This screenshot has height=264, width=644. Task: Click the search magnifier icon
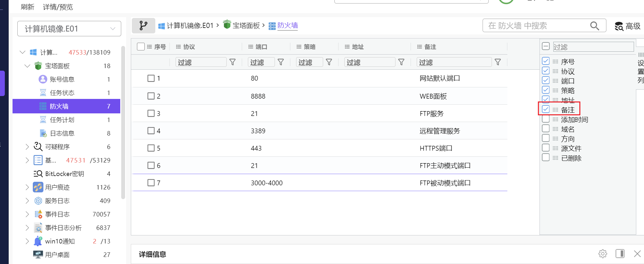click(x=594, y=26)
